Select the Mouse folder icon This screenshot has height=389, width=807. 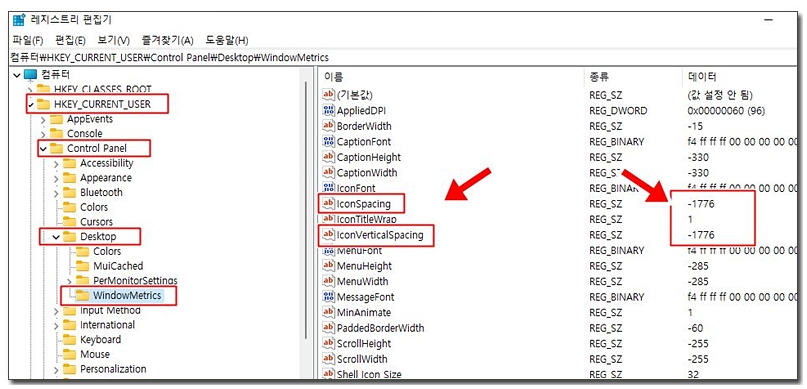pyautogui.click(x=69, y=355)
